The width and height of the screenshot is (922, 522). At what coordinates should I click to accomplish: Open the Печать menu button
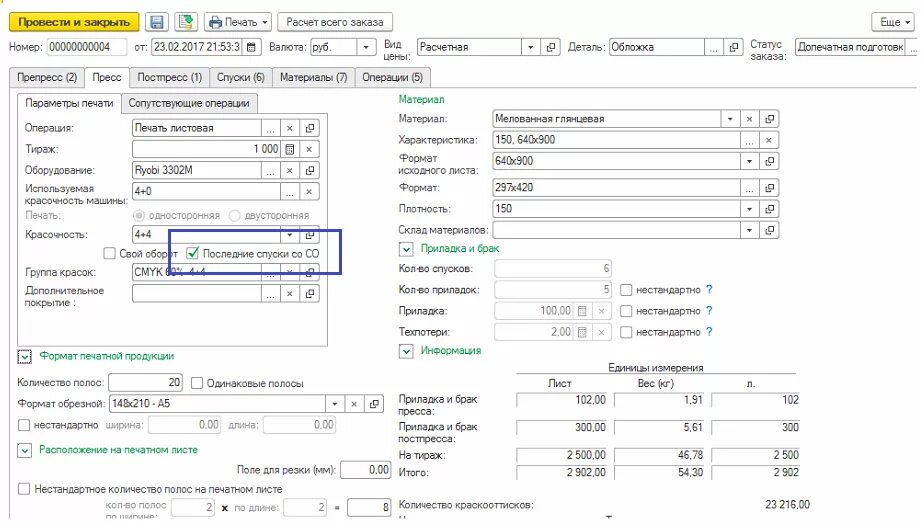[238, 22]
